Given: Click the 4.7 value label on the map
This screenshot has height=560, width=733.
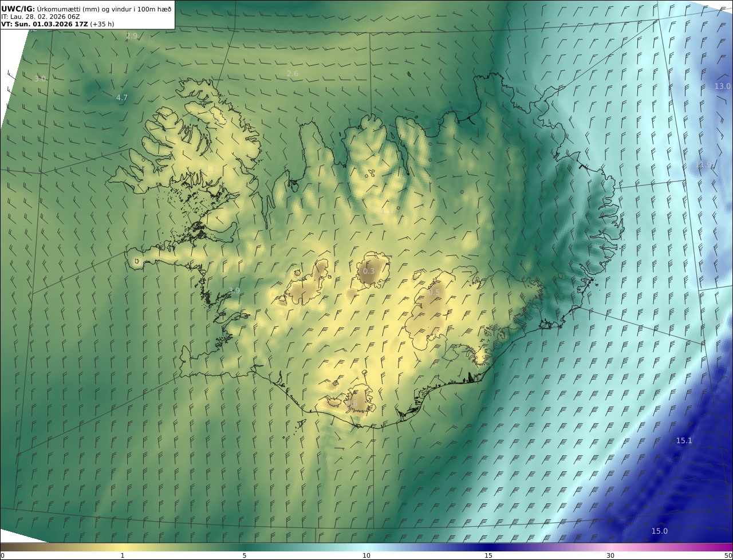Looking at the screenshot, I should (x=122, y=97).
